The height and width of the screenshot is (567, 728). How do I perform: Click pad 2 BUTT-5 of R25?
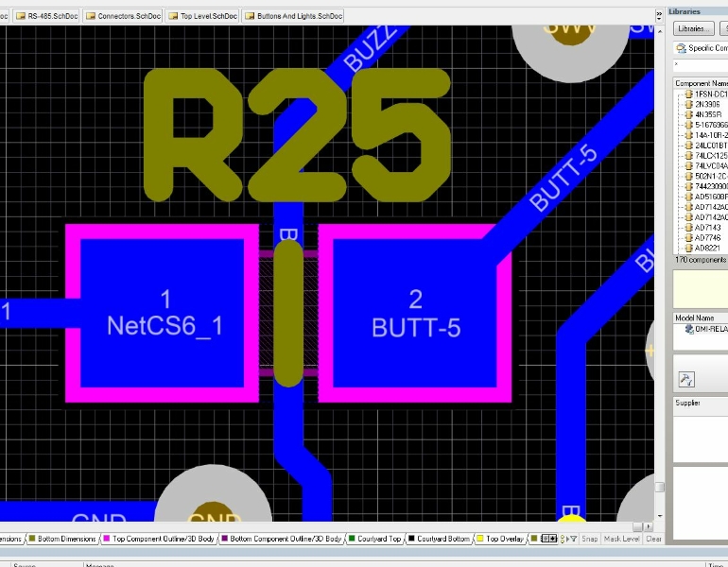click(415, 314)
